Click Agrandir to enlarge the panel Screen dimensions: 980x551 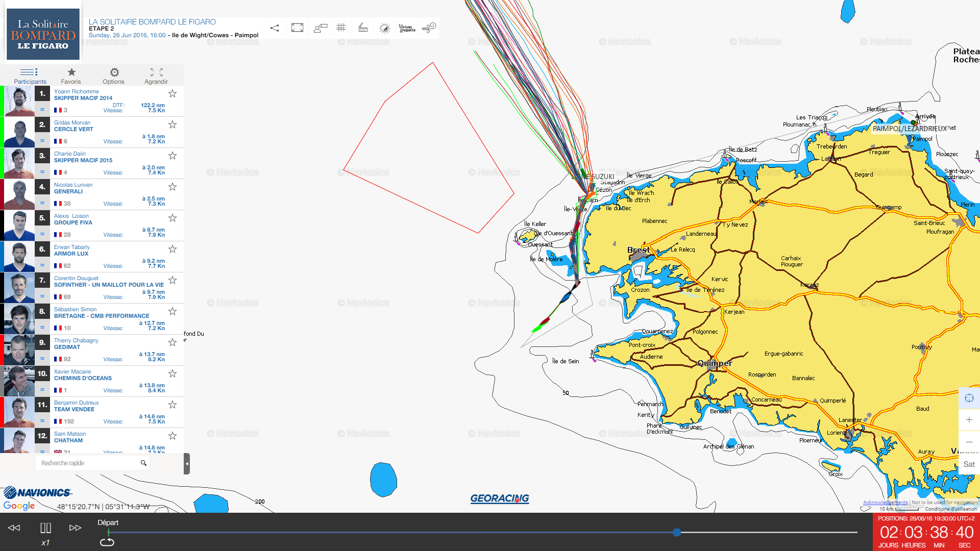[x=156, y=76]
